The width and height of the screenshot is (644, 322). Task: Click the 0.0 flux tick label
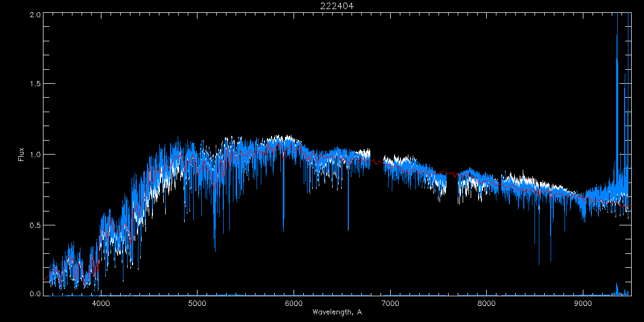(34, 294)
